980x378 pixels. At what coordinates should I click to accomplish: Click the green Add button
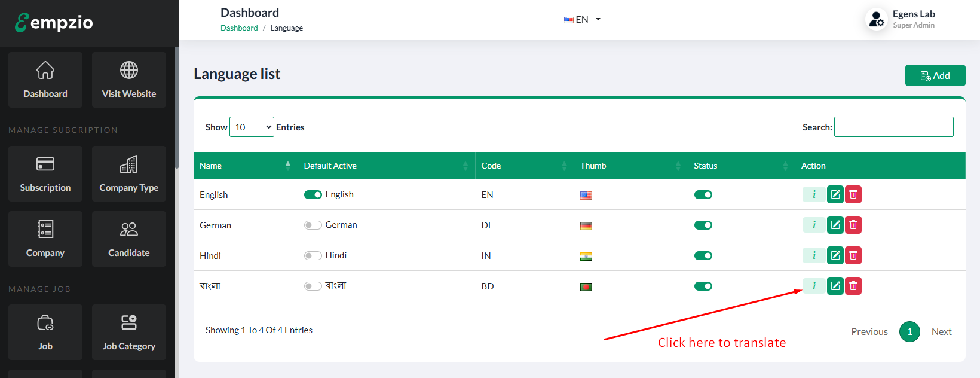point(935,75)
